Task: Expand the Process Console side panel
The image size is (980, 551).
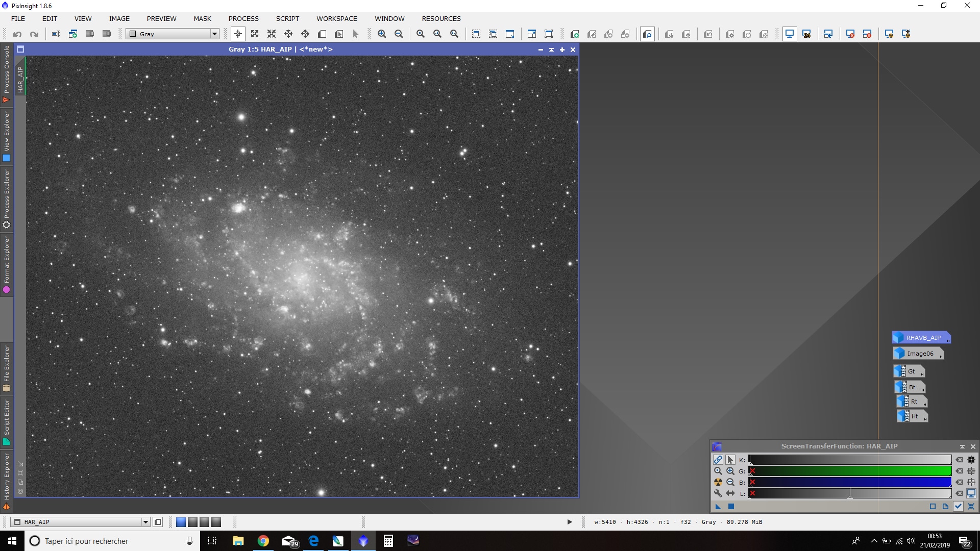Action: click(7, 74)
